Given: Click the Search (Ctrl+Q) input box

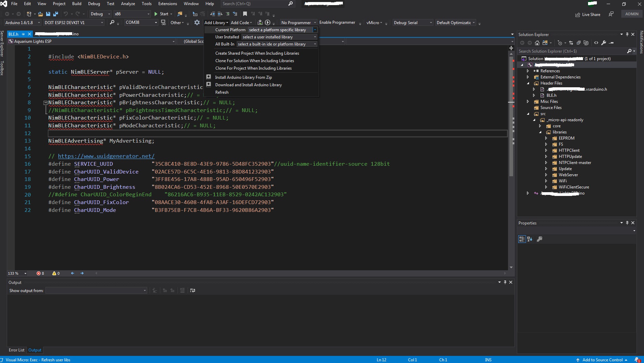Looking at the screenshot, I should (258, 4).
